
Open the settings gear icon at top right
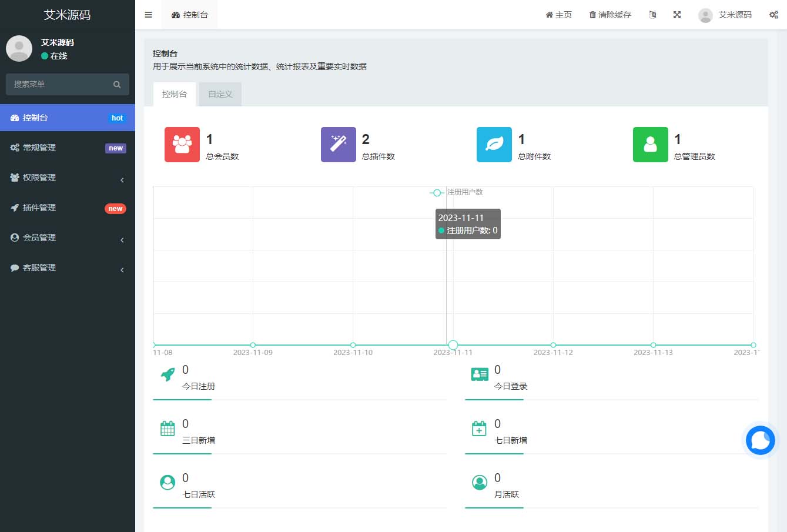[x=774, y=15]
